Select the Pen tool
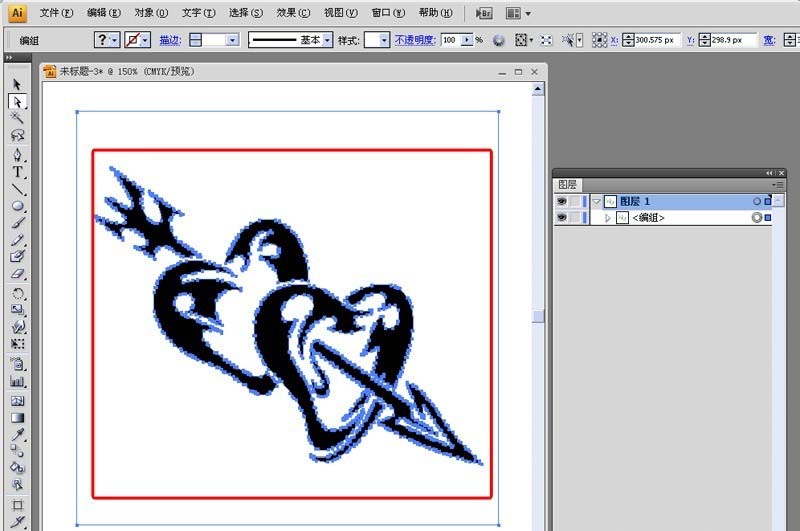Image resolution: width=800 pixels, height=531 pixels. pyautogui.click(x=17, y=155)
